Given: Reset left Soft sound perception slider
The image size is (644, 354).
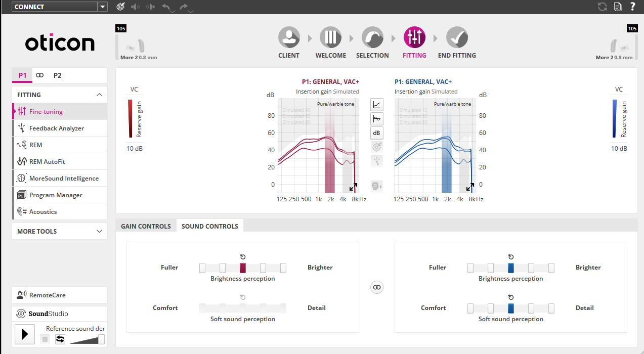Looking at the screenshot, I should click(243, 297).
